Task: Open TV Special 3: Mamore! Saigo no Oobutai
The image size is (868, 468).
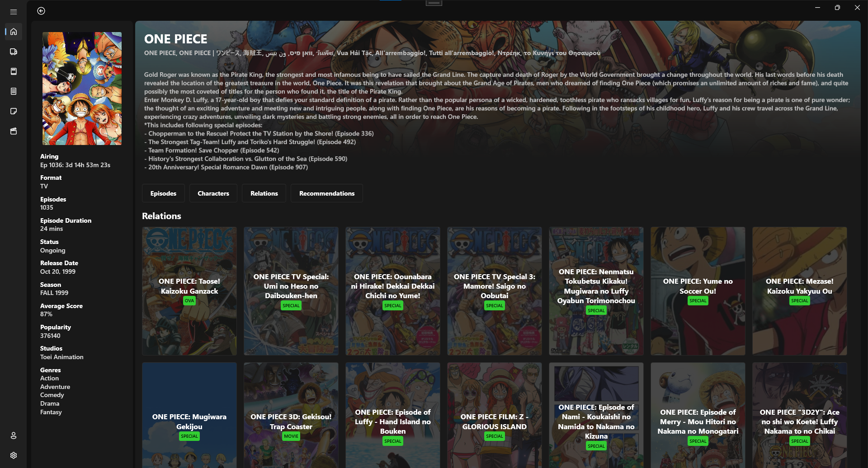Action: tap(495, 291)
